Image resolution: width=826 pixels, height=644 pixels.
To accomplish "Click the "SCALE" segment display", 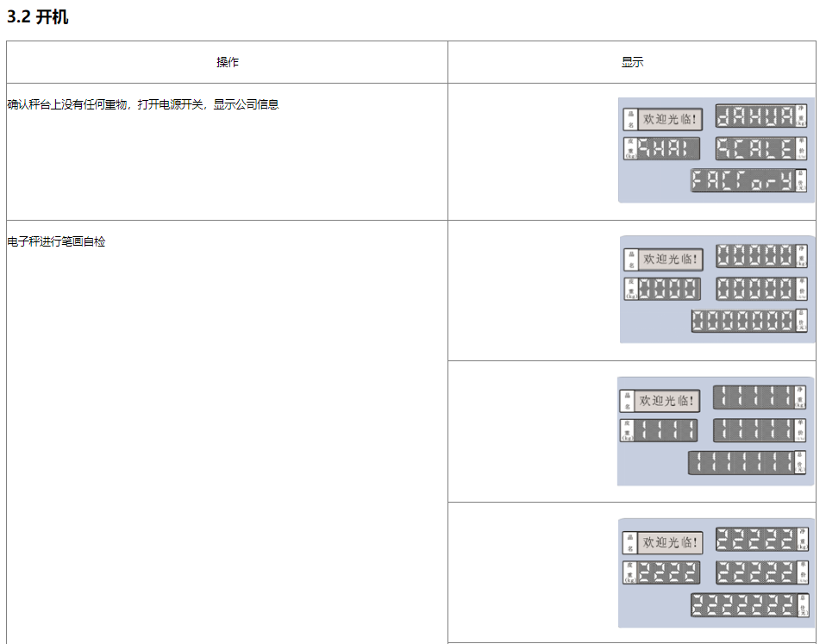I will [755, 148].
